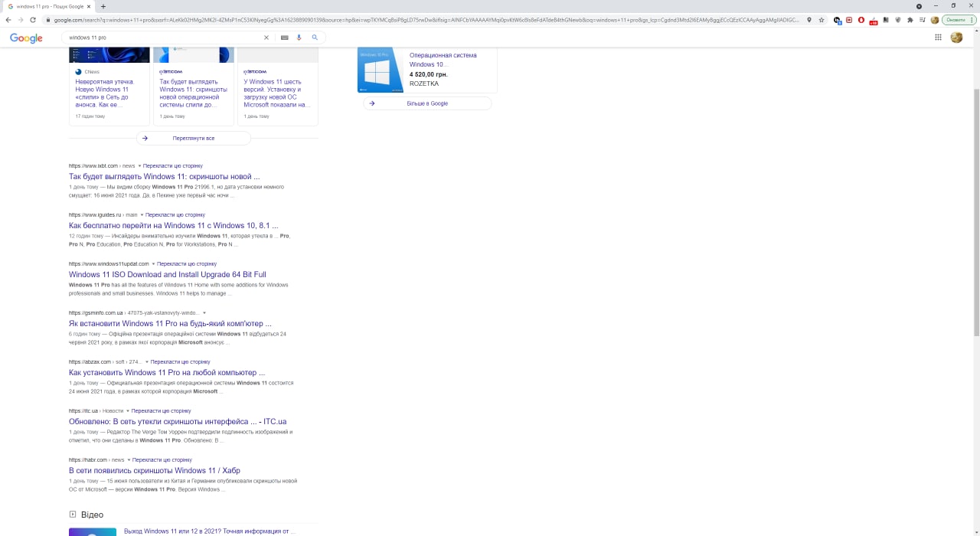Image resolution: width=980 pixels, height=536 pixels.
Task: Click the 'Більше в Google' button
Action: coord(427,103)
